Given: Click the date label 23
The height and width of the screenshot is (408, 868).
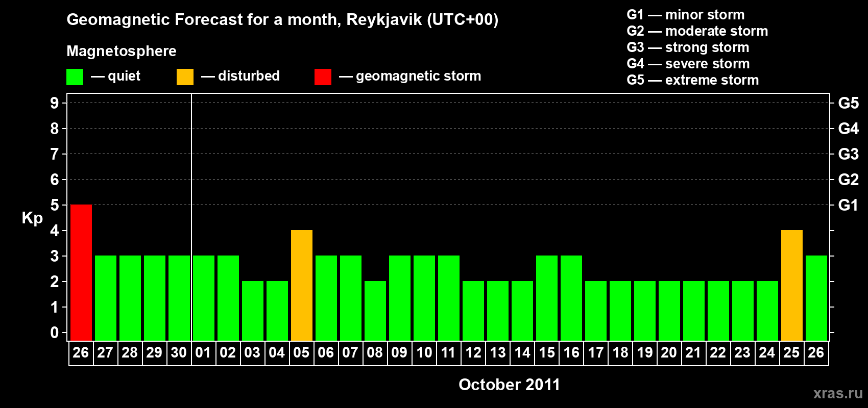Looking at the screenshot, I should (x=742, y=352).
